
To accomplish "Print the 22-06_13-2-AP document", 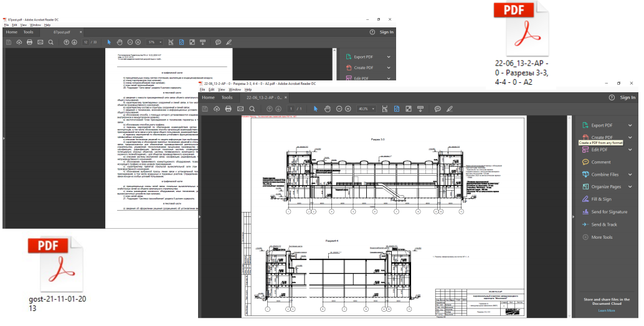I will coord(229,109).
